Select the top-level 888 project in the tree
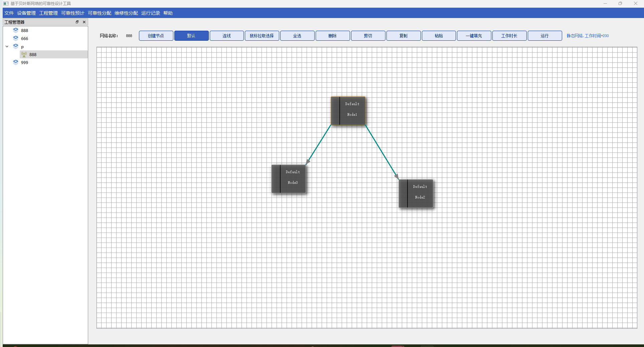 [x=24, y=30]
